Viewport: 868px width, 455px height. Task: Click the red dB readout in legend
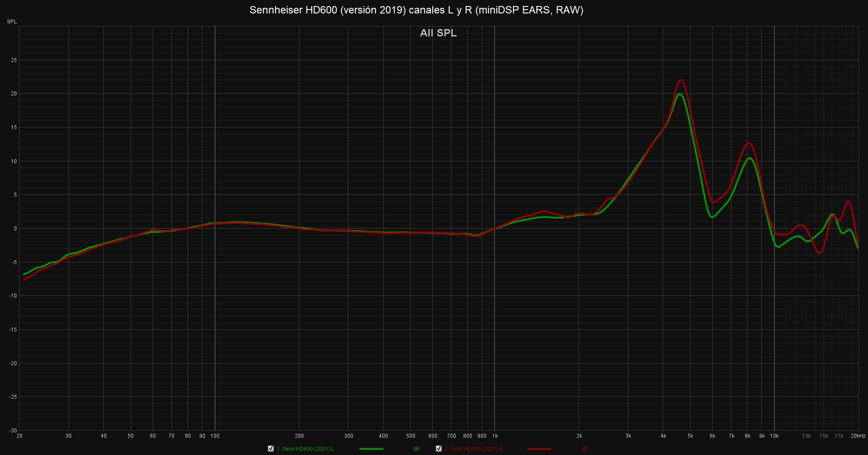click(x=584, y=449)
